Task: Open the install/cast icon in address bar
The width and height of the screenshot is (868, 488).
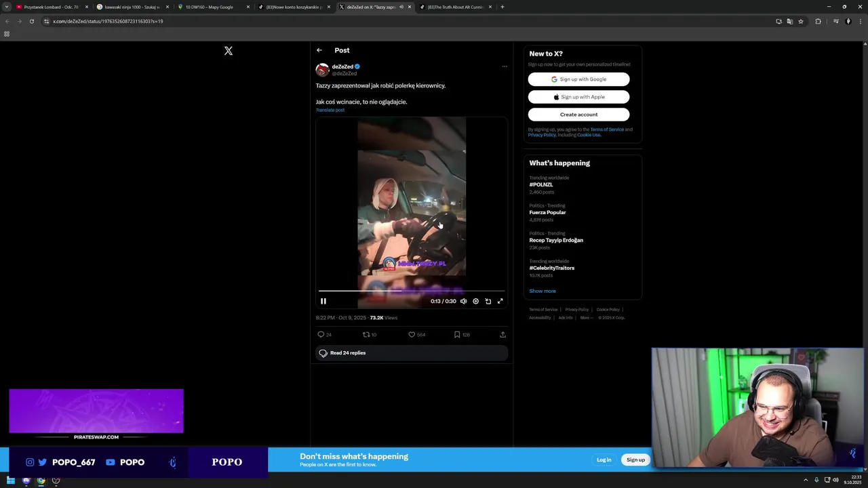Action: [x=778, y=21]
